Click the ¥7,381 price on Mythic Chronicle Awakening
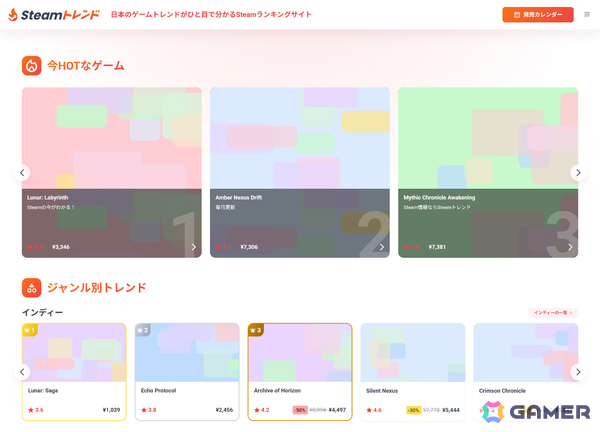 [x=437, y=247]
